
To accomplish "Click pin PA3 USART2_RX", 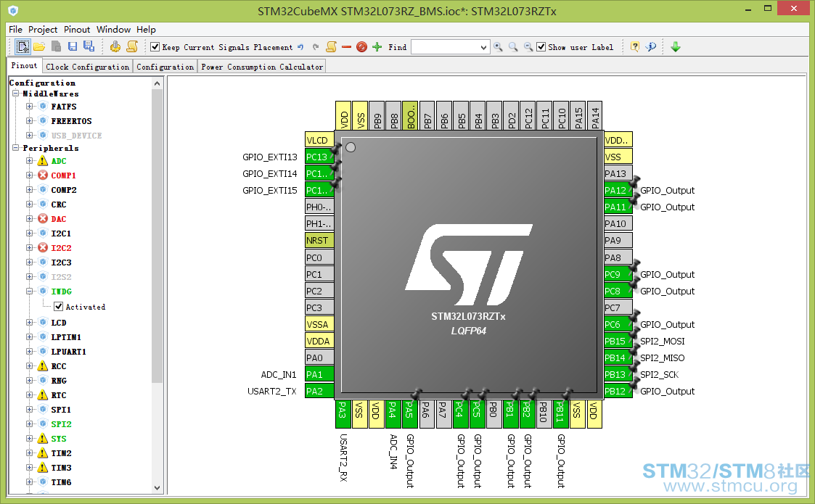I will [x=343, y=414].
